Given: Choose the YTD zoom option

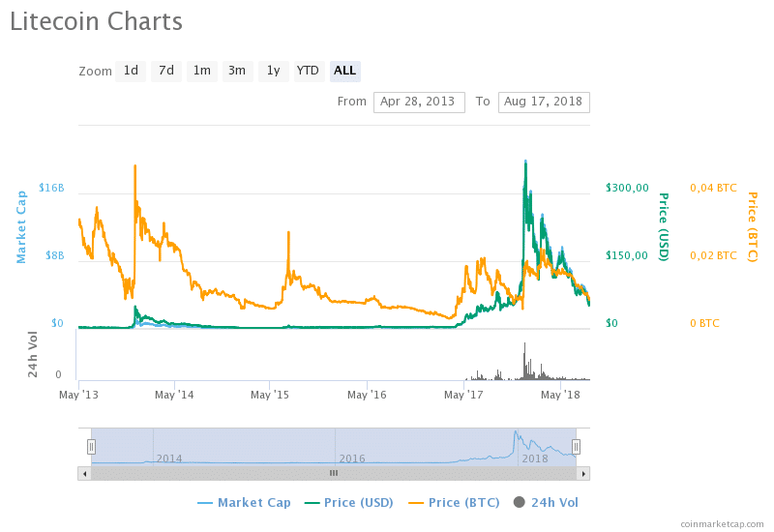Looking at the screenshot, I should (x=309, y=71).
